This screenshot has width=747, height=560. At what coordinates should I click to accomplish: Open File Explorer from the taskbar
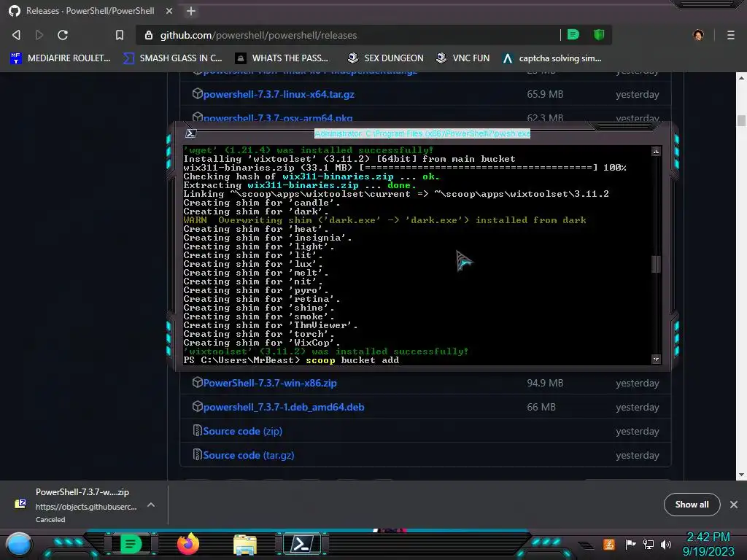pyautogui.click(x=245, y=545)
